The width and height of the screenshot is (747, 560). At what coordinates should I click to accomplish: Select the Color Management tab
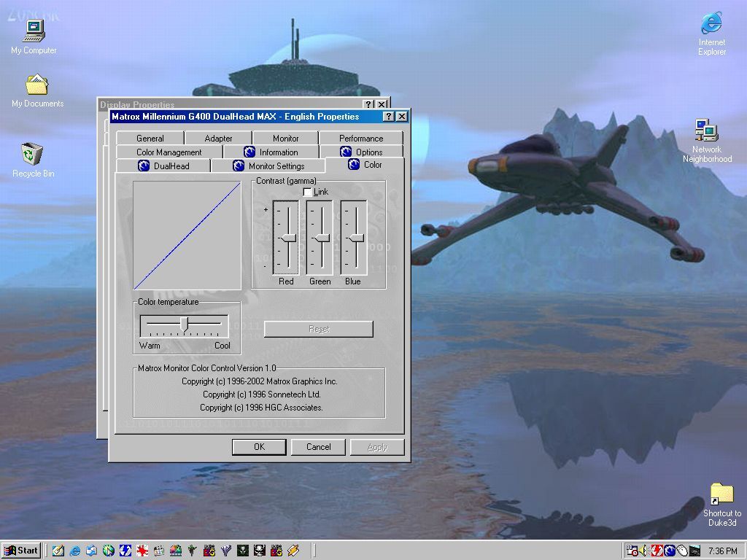(169, 152)
